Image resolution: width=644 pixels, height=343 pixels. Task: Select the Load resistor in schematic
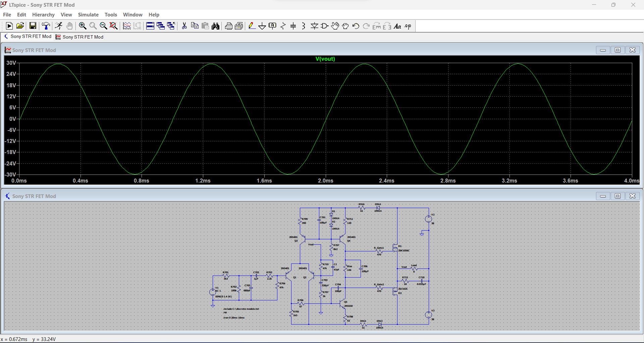pyautogui.click(x=414, y=268)
